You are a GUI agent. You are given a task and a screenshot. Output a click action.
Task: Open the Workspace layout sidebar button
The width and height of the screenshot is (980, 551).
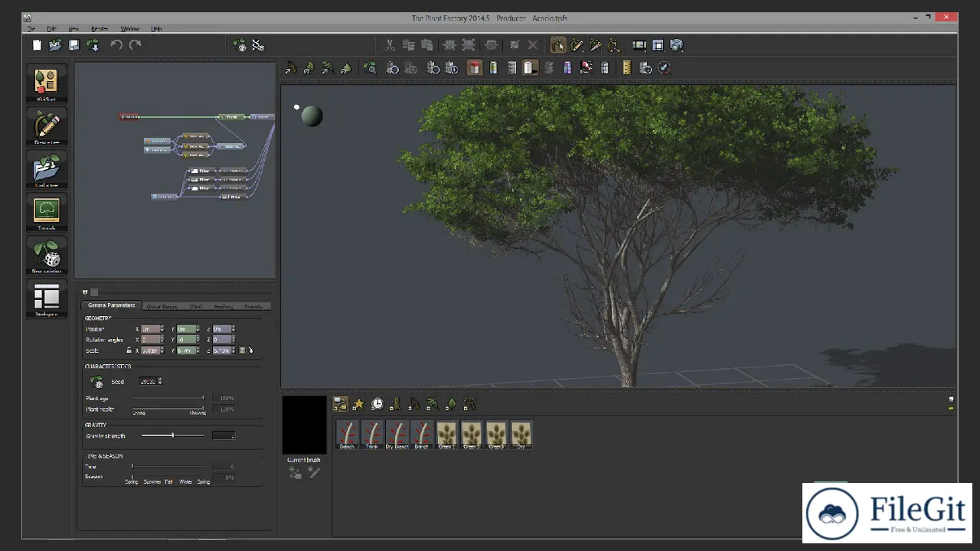pos(47,298)
